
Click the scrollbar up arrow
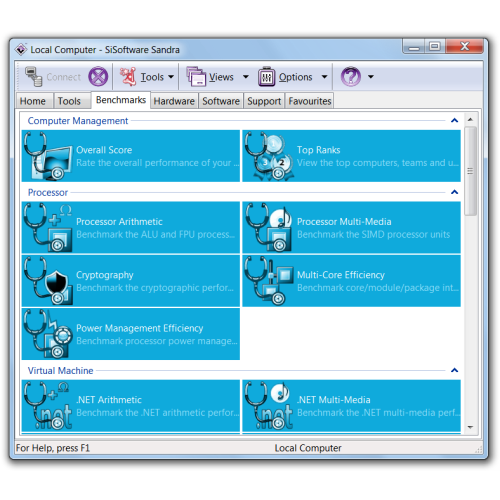pyautogui.click(x=470, y=119)
